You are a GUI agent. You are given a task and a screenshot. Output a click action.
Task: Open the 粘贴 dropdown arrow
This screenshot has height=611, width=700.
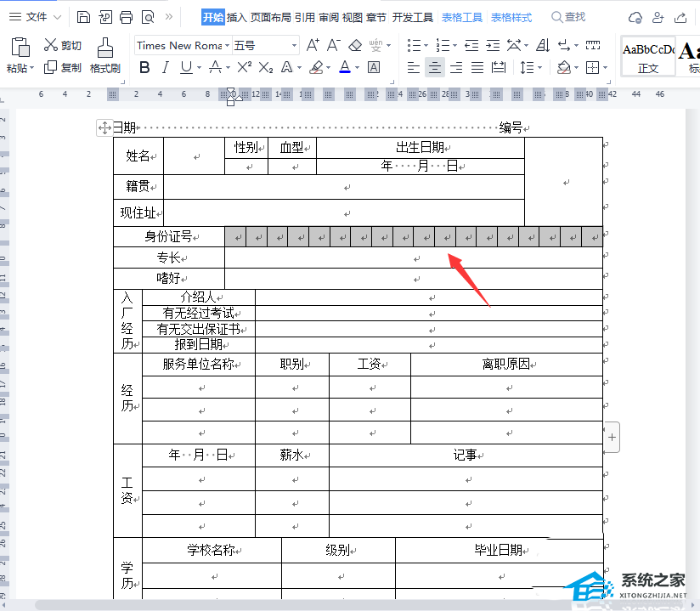(x=31, y=68)
